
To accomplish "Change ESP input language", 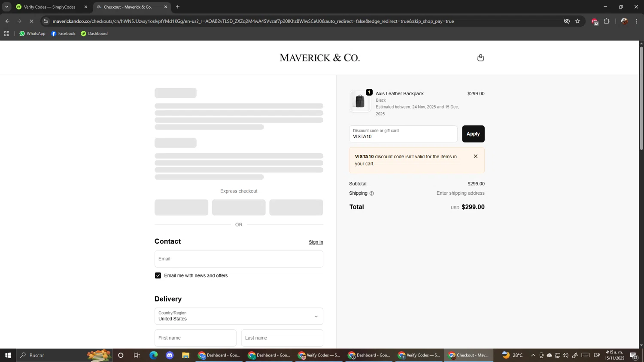I will 597,355.
